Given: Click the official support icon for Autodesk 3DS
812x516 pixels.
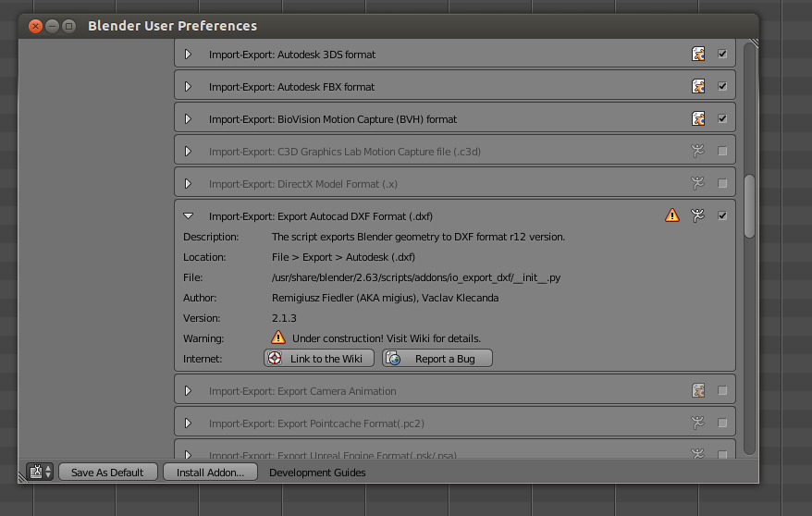Looking at the screenshot, I should [698, 55].
